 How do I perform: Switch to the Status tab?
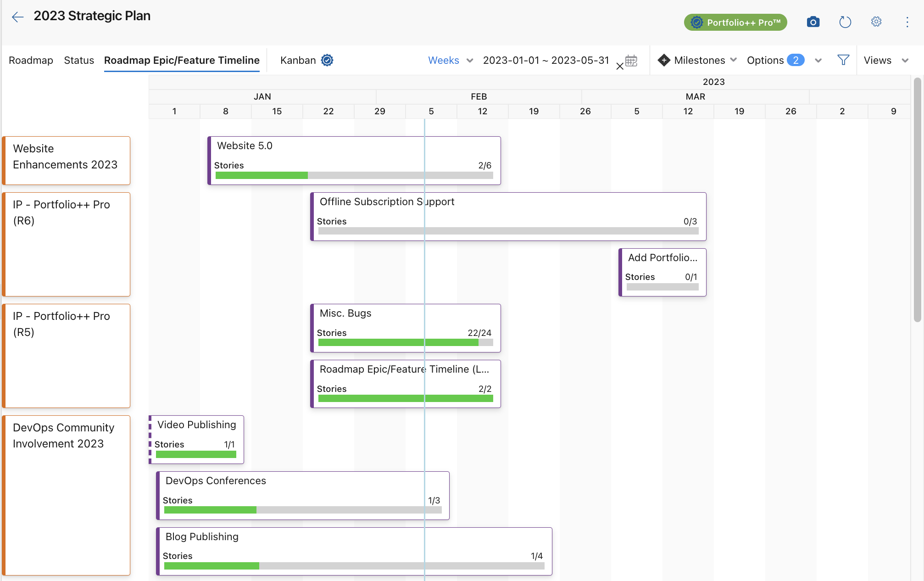[x=78, y=60]
